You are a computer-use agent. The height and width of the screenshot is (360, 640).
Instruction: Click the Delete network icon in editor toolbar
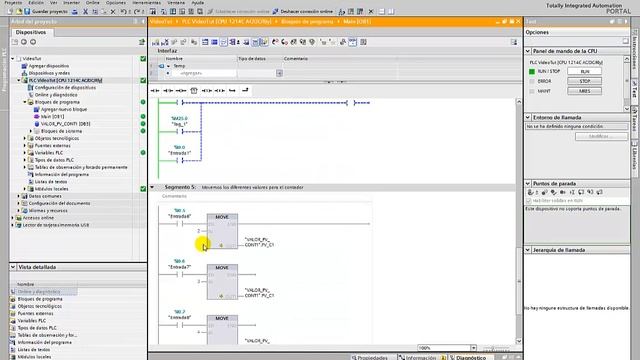point(165,42)
